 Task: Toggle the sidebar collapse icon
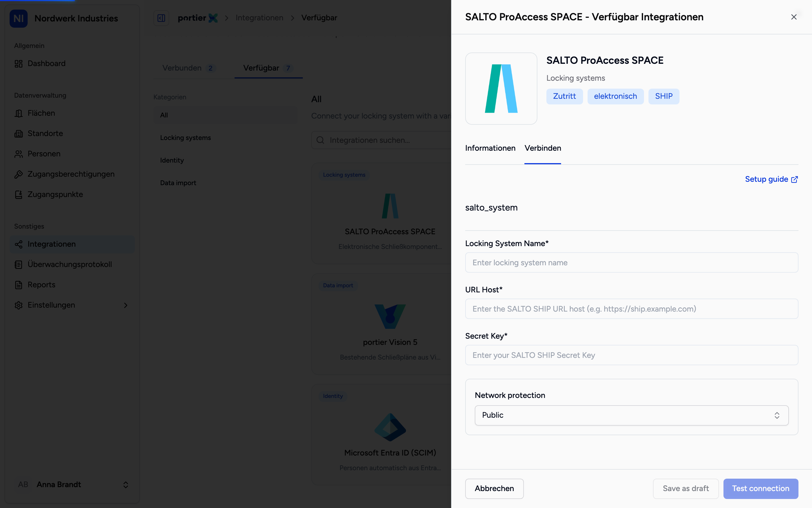(161, 18)
